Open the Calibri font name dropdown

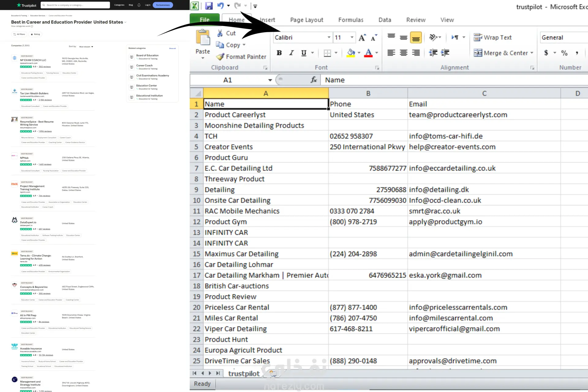329,37
